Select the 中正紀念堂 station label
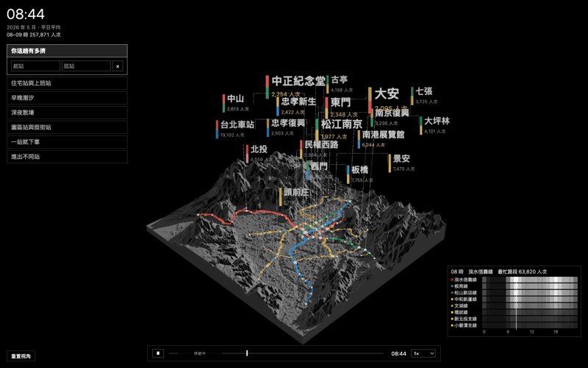The width and height of the screenshot is (588, 368). (298, 81)
